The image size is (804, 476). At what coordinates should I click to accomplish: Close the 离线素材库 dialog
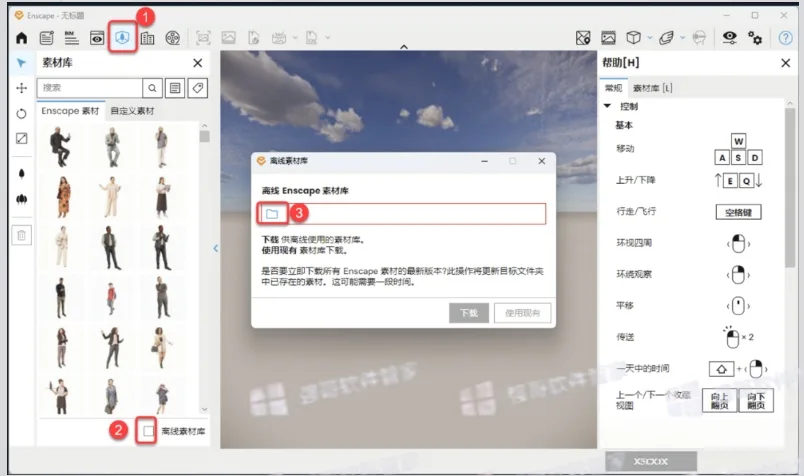541,161
